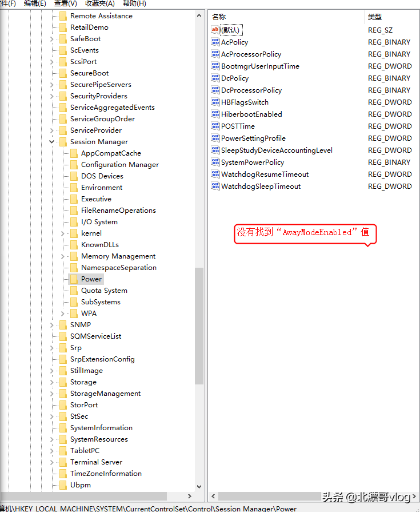
Task: Expand the SafeBoot key
Action: (x=51, y=39)
